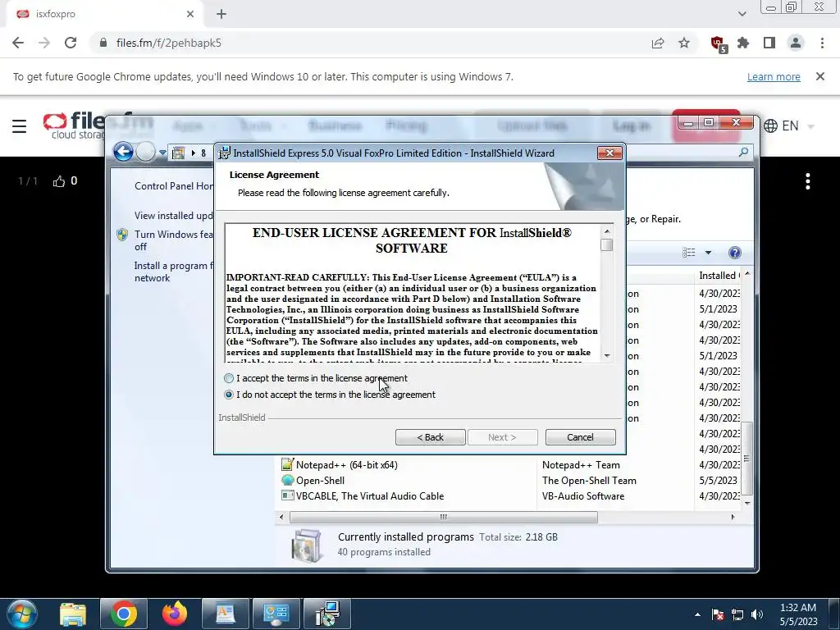The height and width of the screenshot is (630, 840).
Task: Click the files.fm logo
Action: coord(75,126)
